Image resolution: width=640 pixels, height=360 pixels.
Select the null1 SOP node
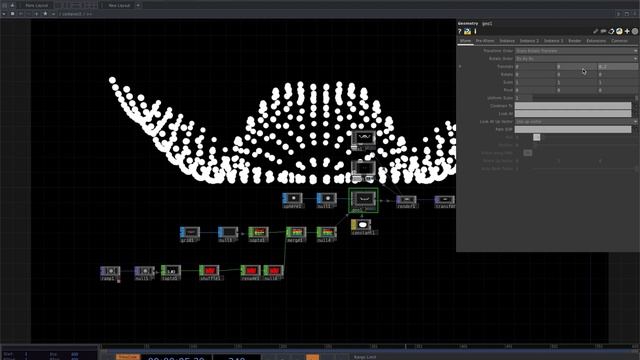pyautogui.click(x=327, y=200)
